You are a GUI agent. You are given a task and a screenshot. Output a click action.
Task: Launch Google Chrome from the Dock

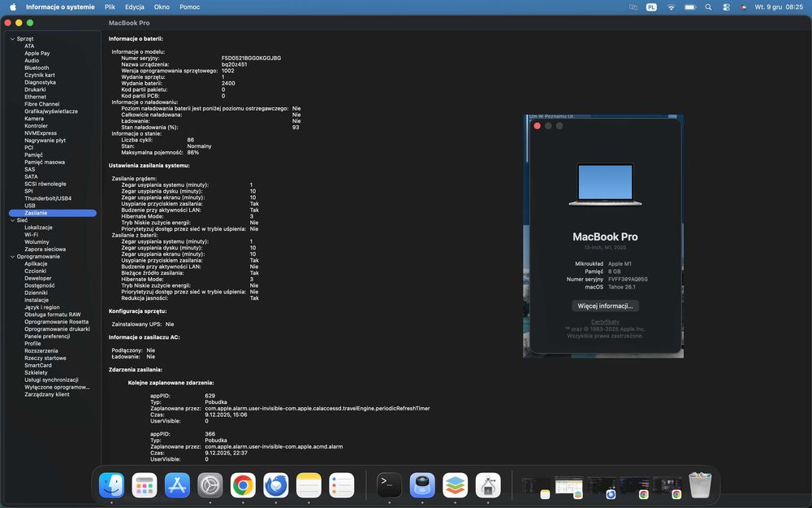tap(243, 485)
